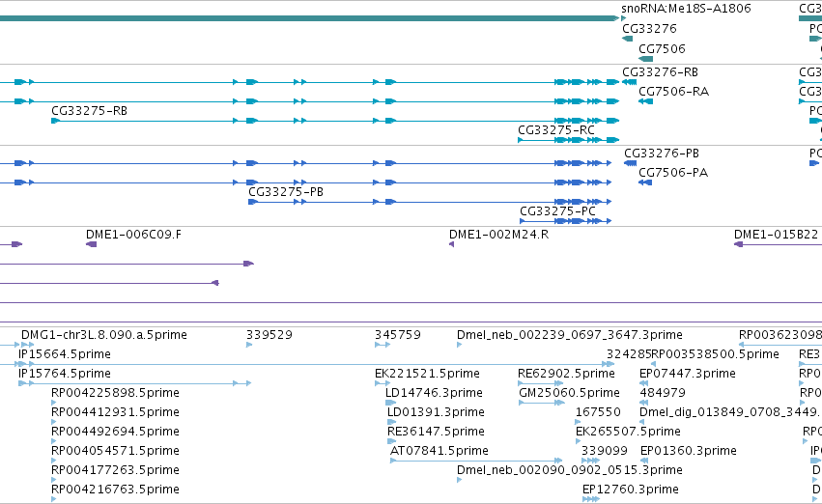
Task: Click the CG33276-PB protein label
Action: 661,154
